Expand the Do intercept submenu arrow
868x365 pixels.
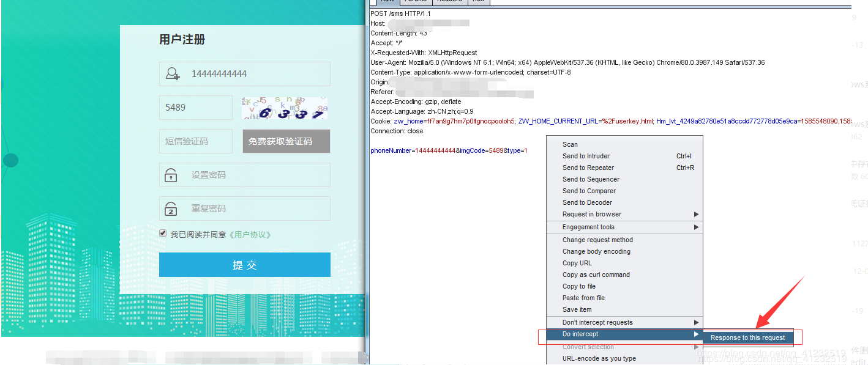point(696,334)
